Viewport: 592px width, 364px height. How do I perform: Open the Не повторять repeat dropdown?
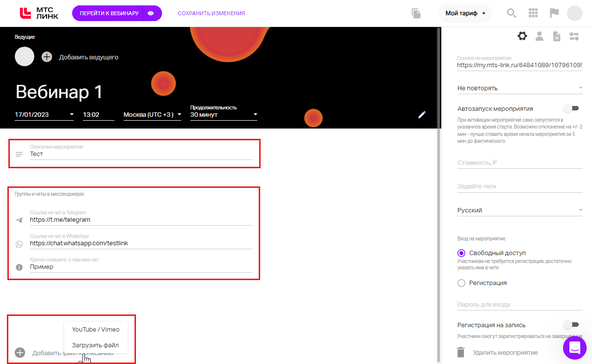click(519, 88)
